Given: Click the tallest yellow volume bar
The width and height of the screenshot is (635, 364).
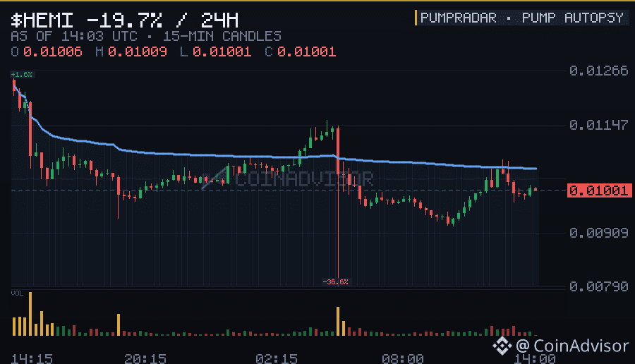Looking at the screenshot, I should [x=30, y=314].
